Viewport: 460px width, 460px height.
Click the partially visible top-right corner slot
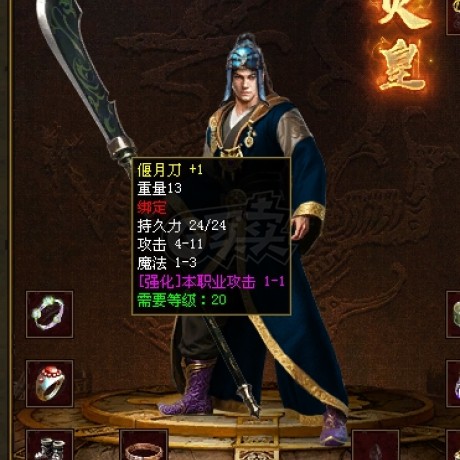point(453,17)
